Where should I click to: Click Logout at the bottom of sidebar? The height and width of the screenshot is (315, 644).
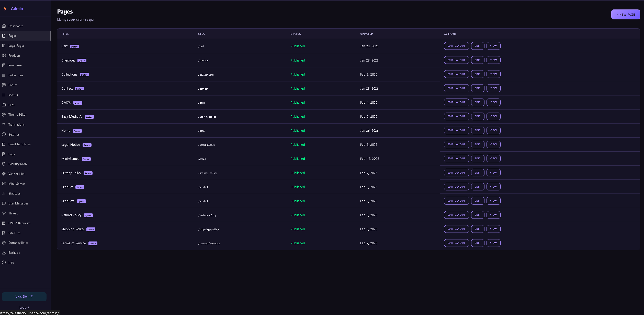pos(24,307)
